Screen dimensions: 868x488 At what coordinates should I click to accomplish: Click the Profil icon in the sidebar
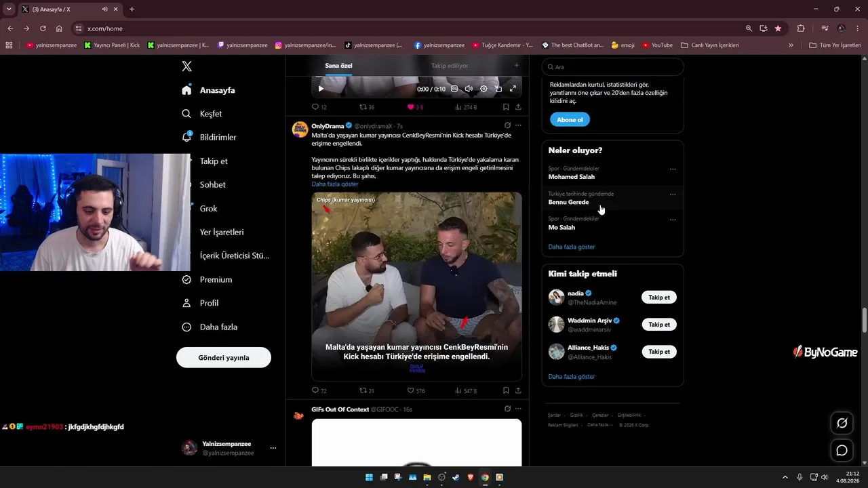pos(186,303)
